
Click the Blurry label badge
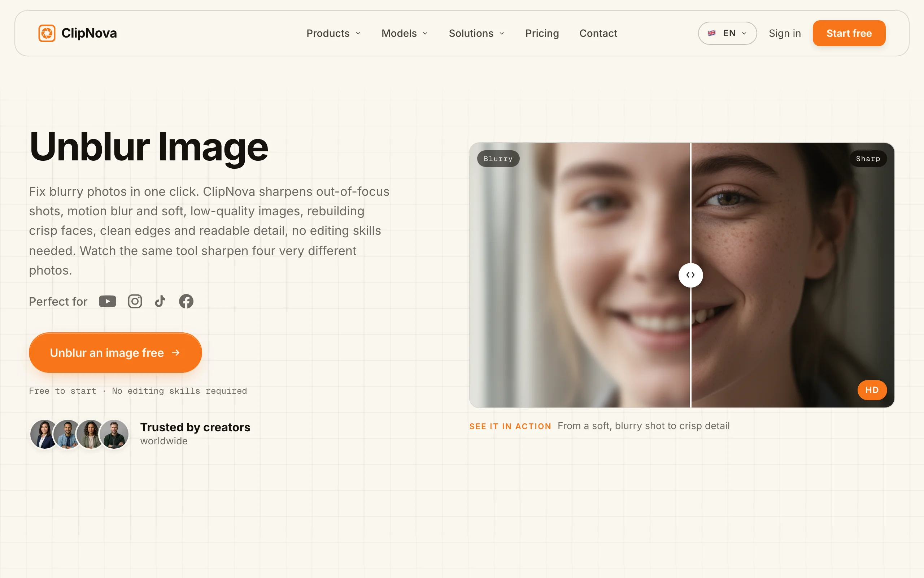point(498,159)
